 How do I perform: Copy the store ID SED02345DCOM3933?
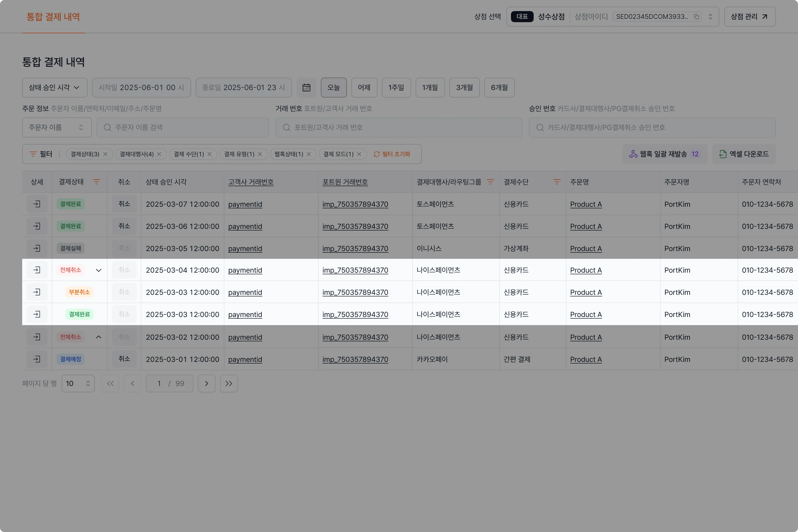[697, 17]
